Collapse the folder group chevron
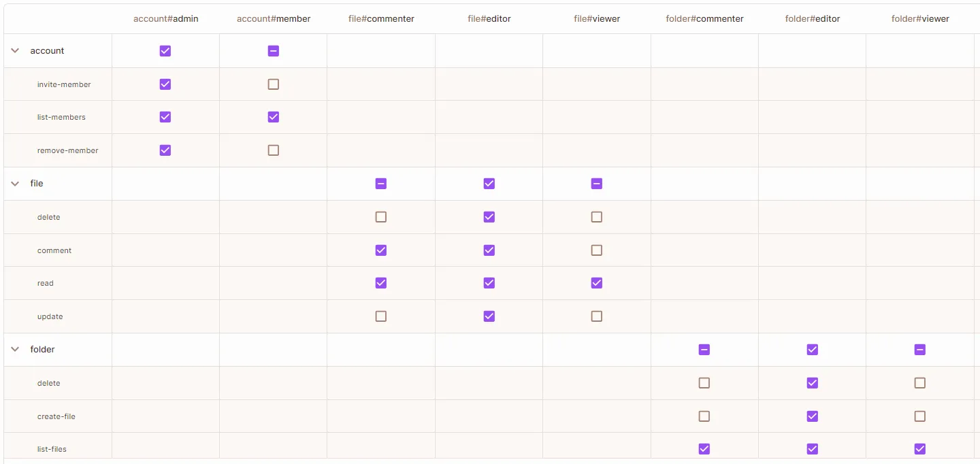This screenshot has width=980, height=464. (15, 350)
